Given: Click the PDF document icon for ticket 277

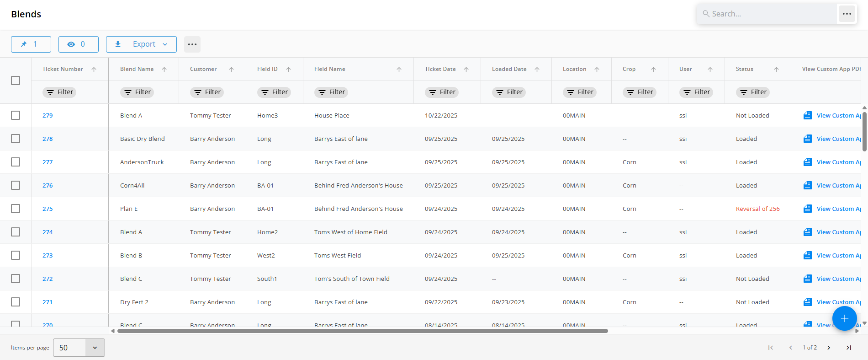Looking at the screenshot, I should tap(808, 162).
